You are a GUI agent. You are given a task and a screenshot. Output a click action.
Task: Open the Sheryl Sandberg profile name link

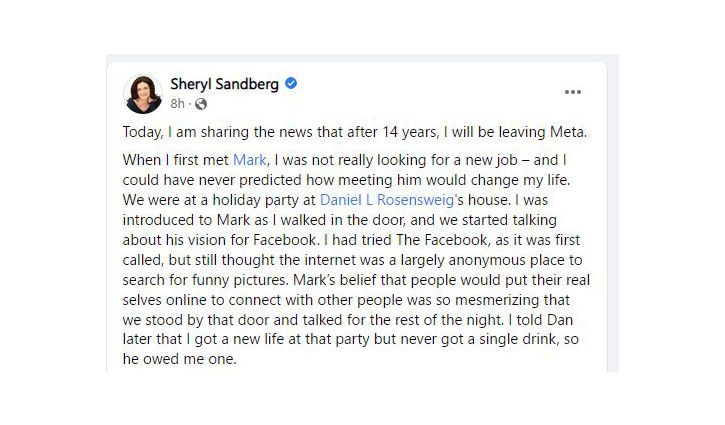tap(226, 83)
